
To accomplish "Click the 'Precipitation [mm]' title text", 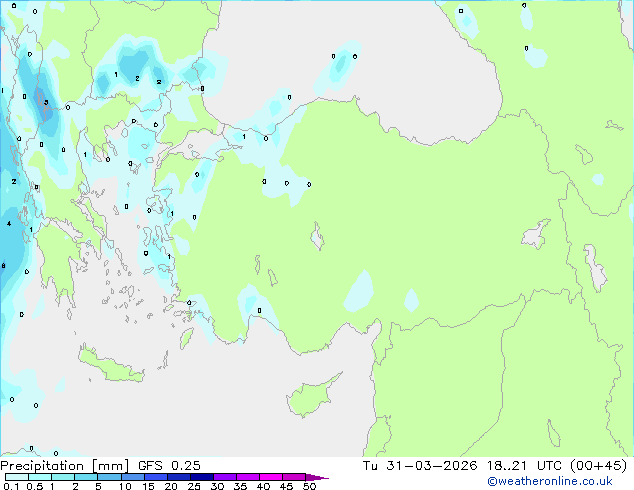I will point(64,466).
